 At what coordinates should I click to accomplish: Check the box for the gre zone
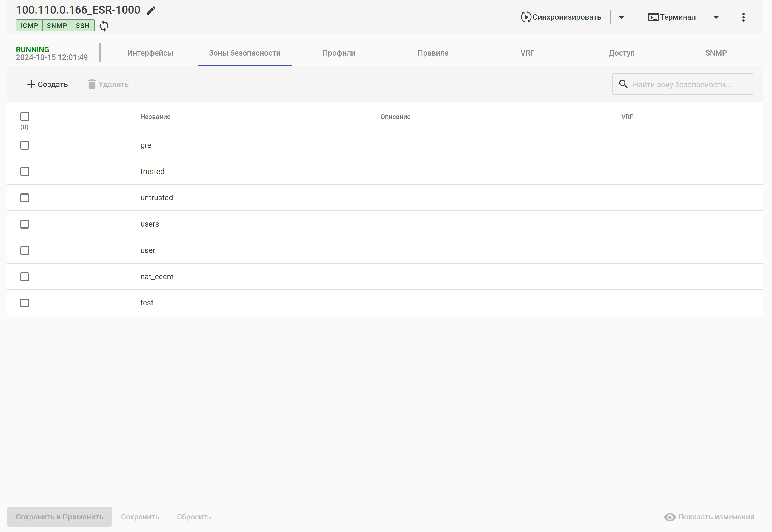(x=25, y=145)
